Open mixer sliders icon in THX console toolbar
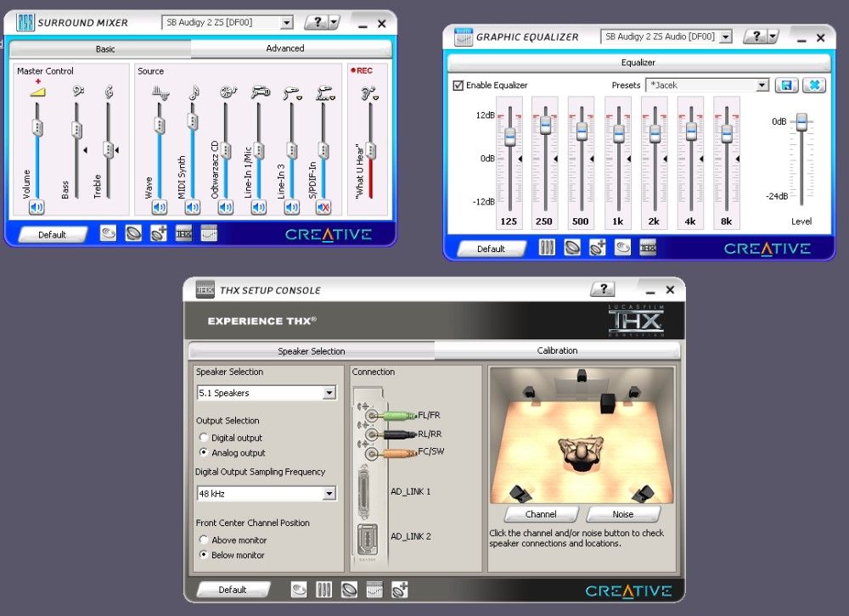The height and width of the screenshot is (616, 849). click(x=323, y=590)
